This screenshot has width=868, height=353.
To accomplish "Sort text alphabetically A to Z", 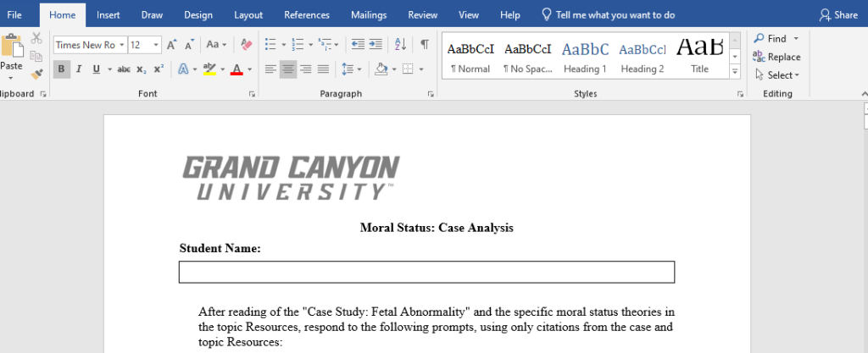I will [400, 44].
